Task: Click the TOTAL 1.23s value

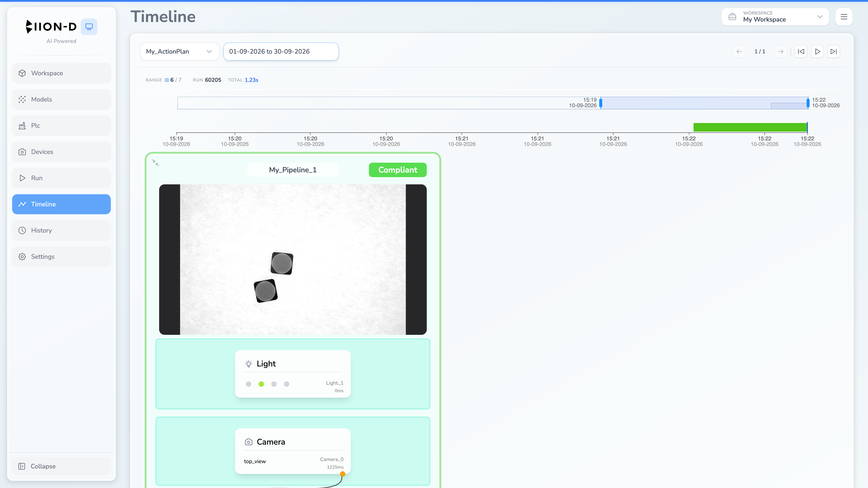Action: coord(251,80)
